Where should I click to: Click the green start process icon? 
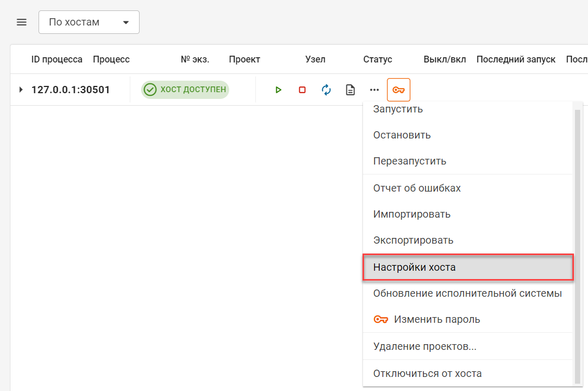[x=278, y=90]
